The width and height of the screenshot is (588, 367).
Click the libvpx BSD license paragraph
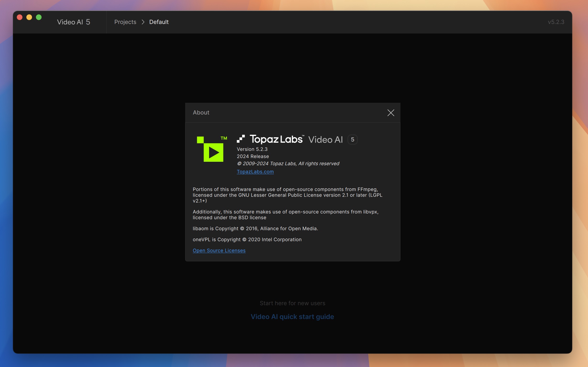click(x=285, y=215)
